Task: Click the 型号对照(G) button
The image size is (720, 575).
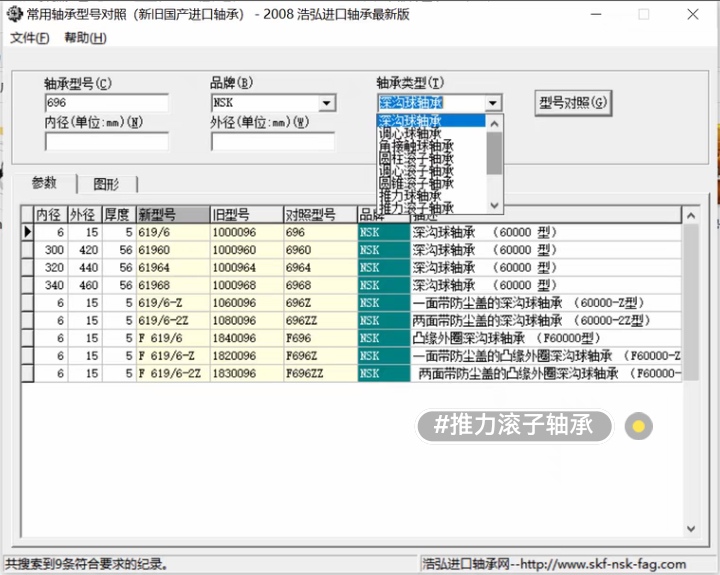Action: [x=573, y=103]
